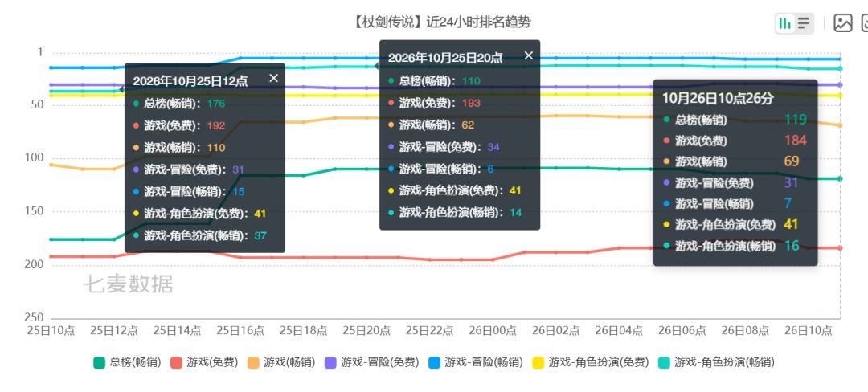Screen dimensions: 868x392
Task: Click the 25日22点 x-axis label
Action: pyautogui.click(x=429, y=330)
